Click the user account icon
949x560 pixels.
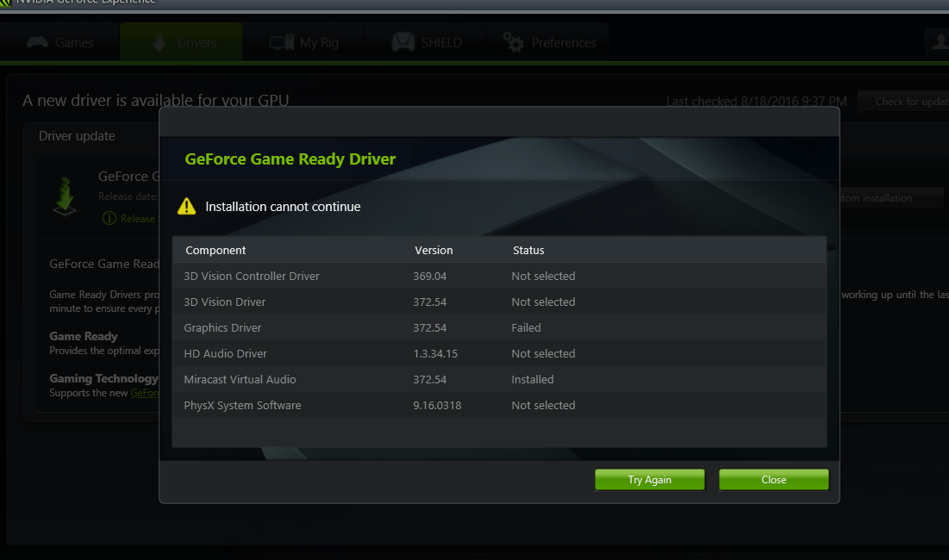point(938,41)
